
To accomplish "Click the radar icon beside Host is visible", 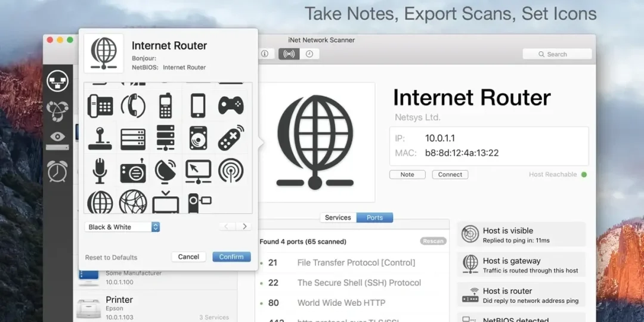I will click(x=470, y=234).
